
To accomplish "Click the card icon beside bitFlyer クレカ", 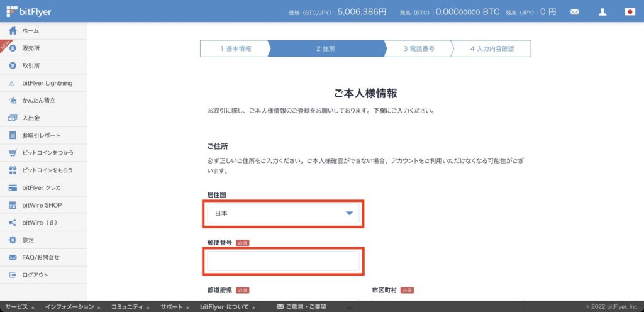I will [13, 187].
